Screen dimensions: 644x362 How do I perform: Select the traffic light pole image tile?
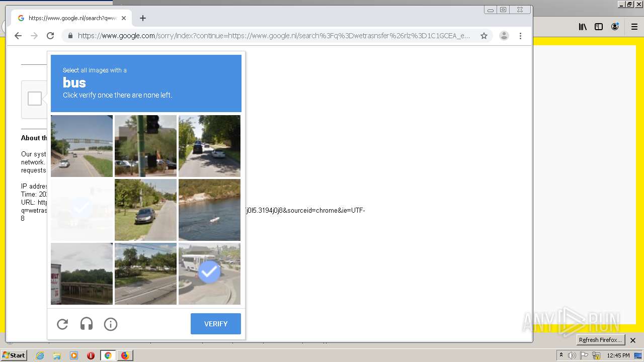pyautogui.click(x=145, y=146)
